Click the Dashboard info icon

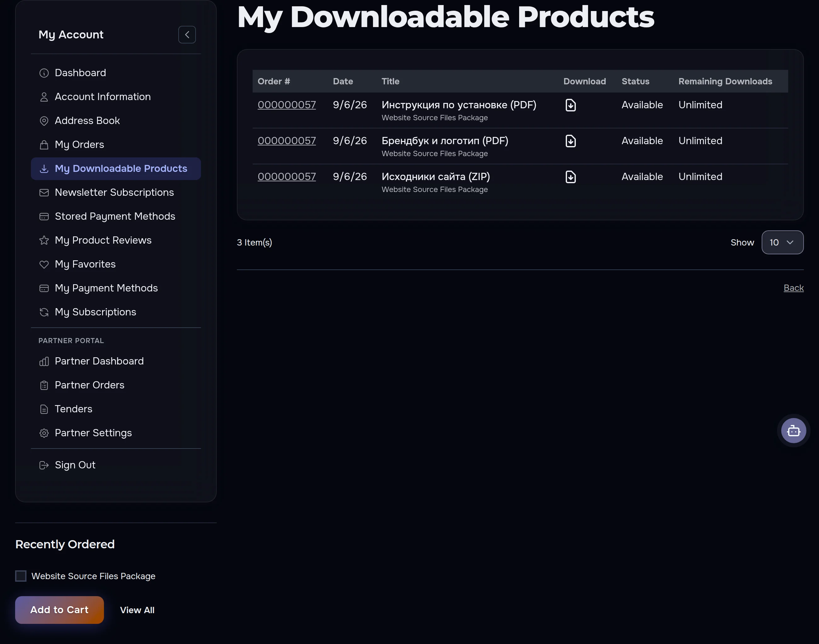(44, 73)
